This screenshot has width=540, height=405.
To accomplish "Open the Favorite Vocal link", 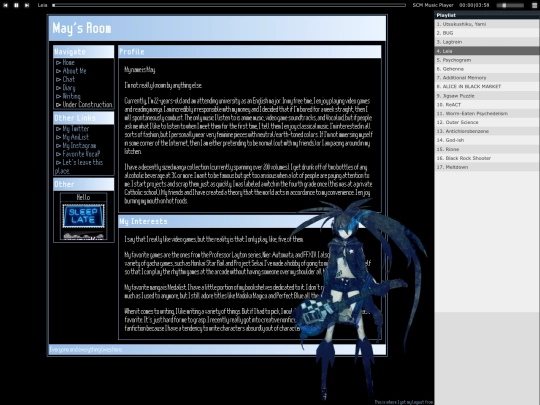I will pos(81,154).
